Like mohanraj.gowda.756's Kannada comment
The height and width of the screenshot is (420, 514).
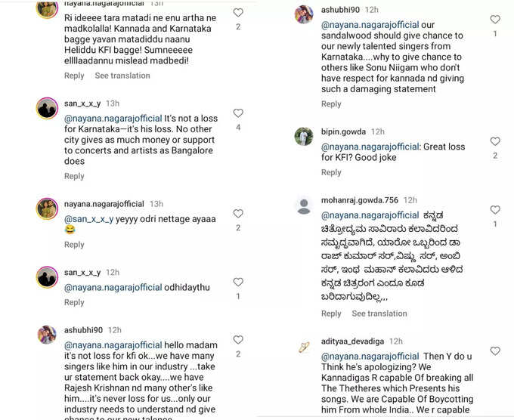(x=495, y=210)
